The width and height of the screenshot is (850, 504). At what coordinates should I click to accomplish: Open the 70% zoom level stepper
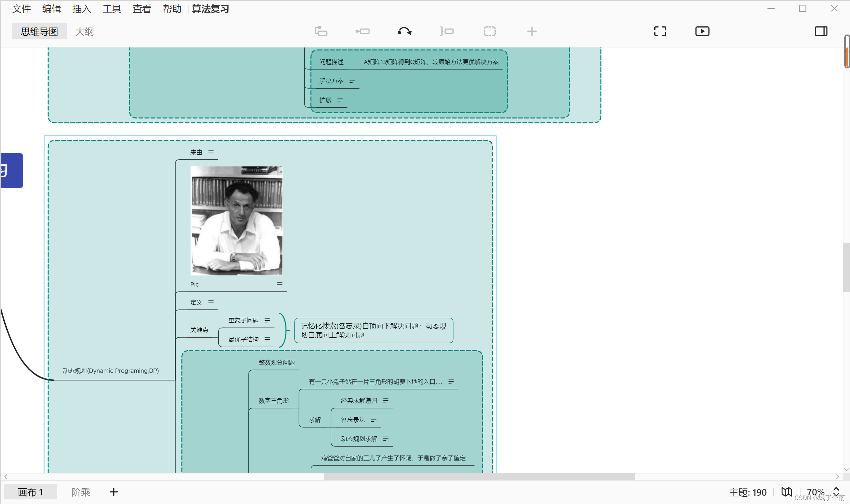(x=836, y=492)
